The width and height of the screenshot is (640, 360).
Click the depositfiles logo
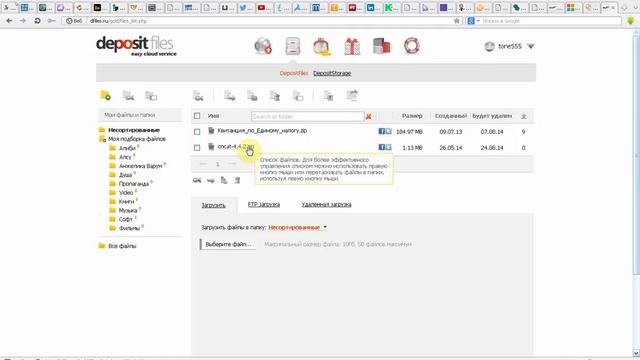136,46
